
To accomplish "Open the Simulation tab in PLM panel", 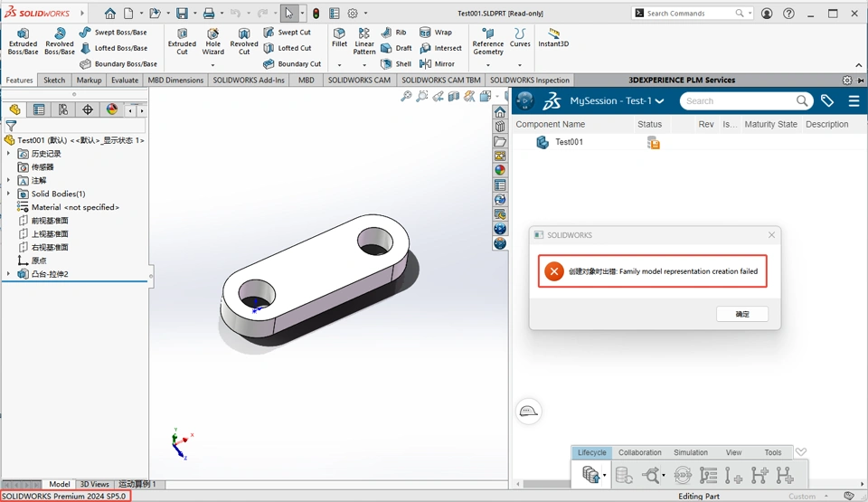I will coord(690,452).
